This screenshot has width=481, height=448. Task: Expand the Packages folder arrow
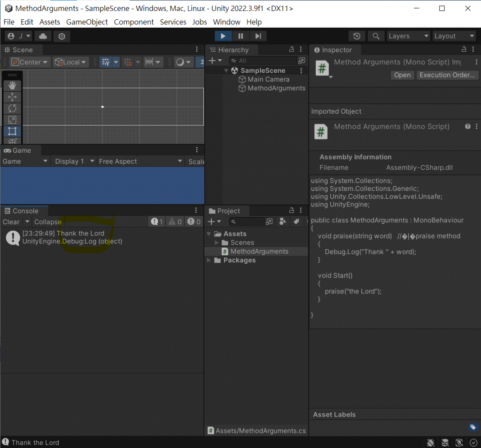point(209,260)
